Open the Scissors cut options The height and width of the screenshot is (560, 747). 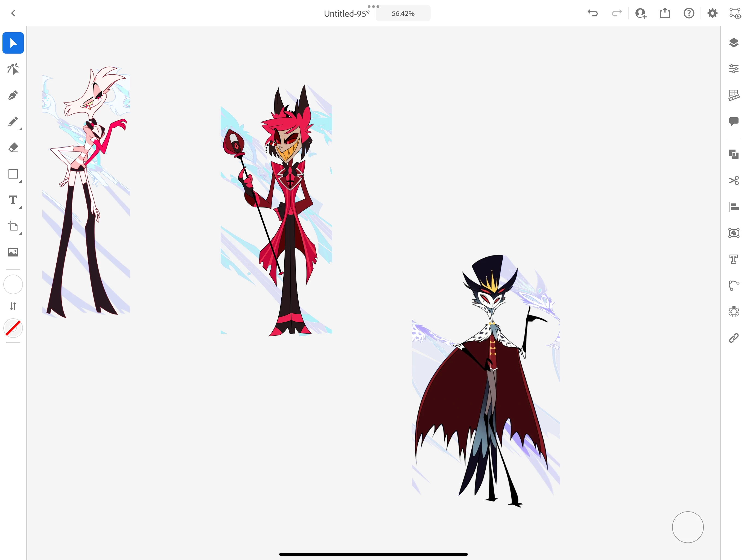pos(734,180)
